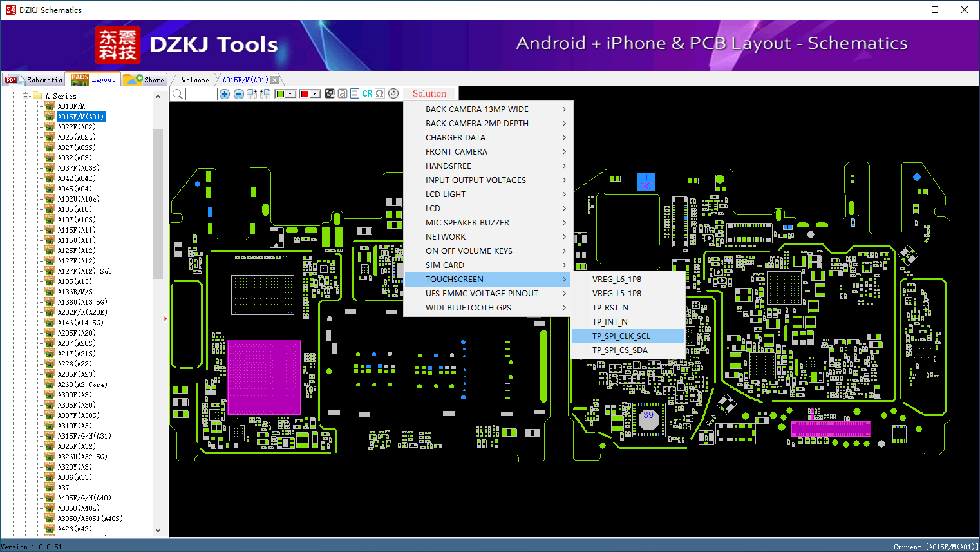Select the A015F/M(A01) document tab

point(245,80)
